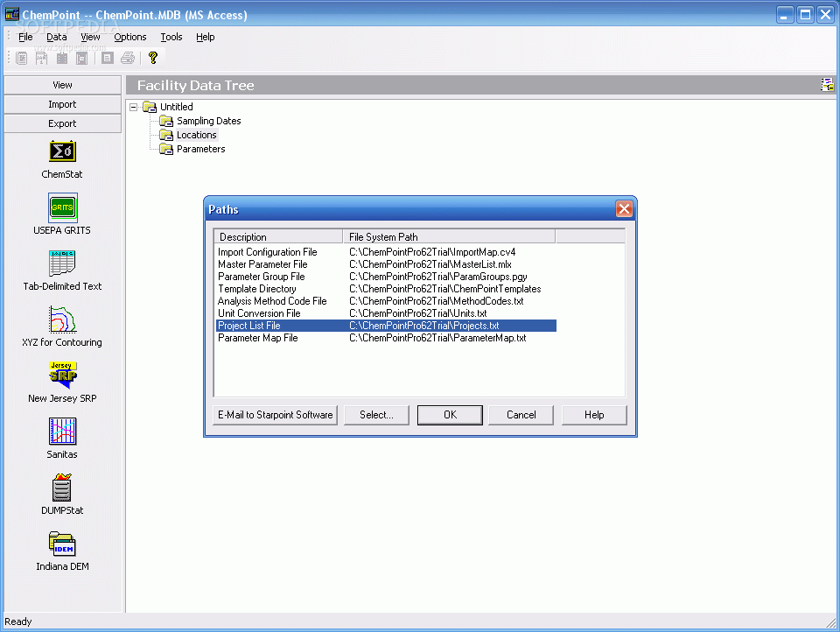Image resolution: width=840 pixels, height=632 pixels.
Task: Click the fourth toolbar icon
Action: click(x=81, y=58)
